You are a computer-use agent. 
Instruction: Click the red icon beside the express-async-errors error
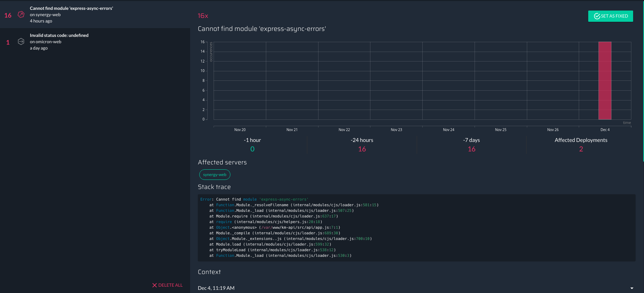coord(21,14)
